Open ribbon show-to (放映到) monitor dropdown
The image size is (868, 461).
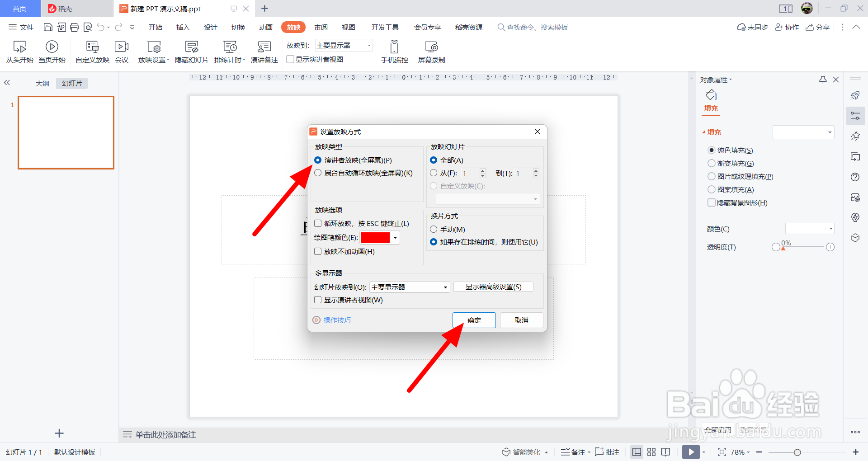coord(344,45)
